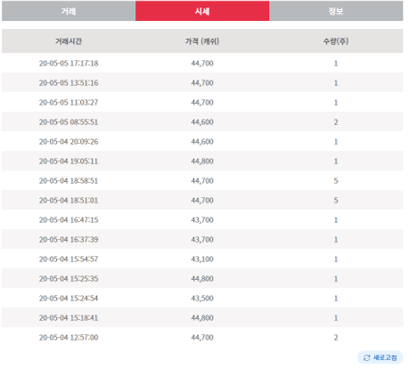Click price 44,700 in the 12:57:00 row
408x371 pixels.
[x=202, y=338]
